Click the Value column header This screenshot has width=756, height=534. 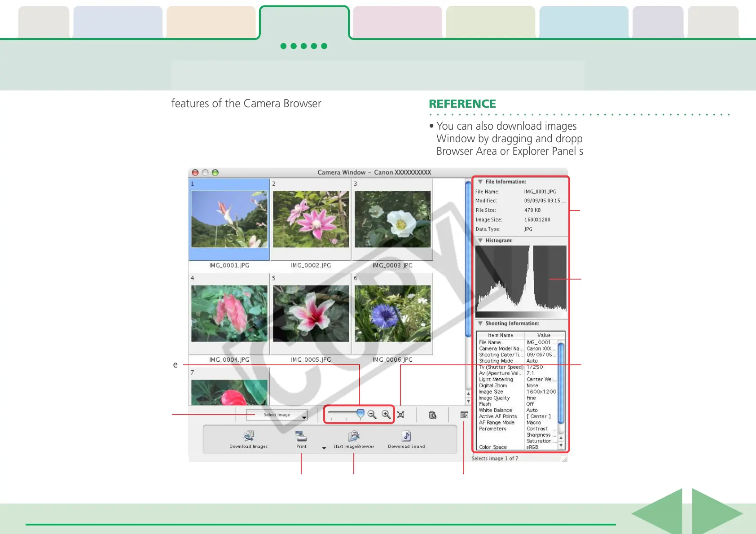pyautogui.click(x=544, y=335)
